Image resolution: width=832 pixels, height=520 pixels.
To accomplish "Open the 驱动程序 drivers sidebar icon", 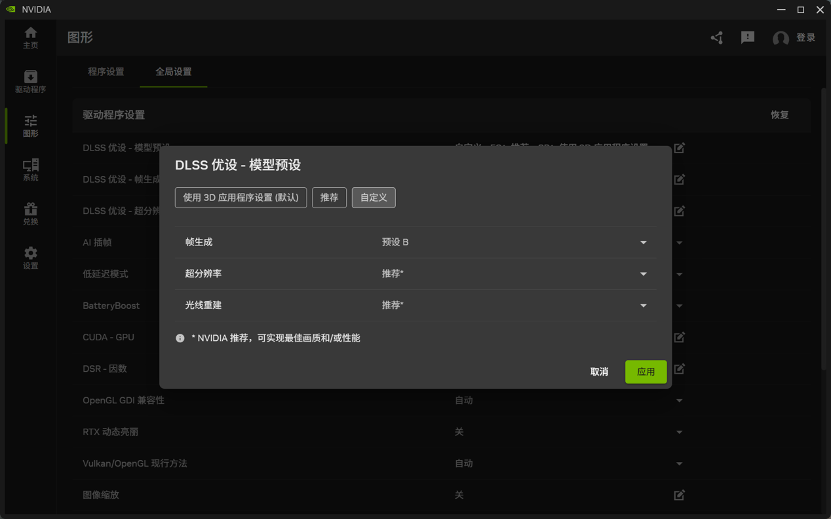I will coord(30,82).
